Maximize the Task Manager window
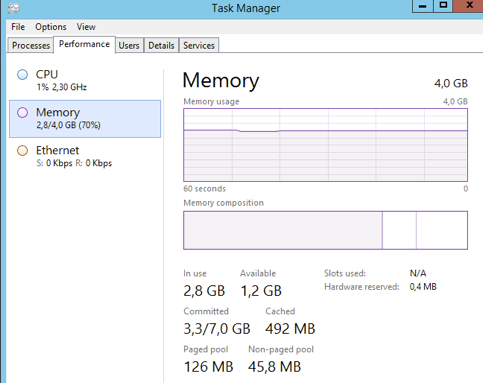 pyautogui.click(x=443, y=6)
